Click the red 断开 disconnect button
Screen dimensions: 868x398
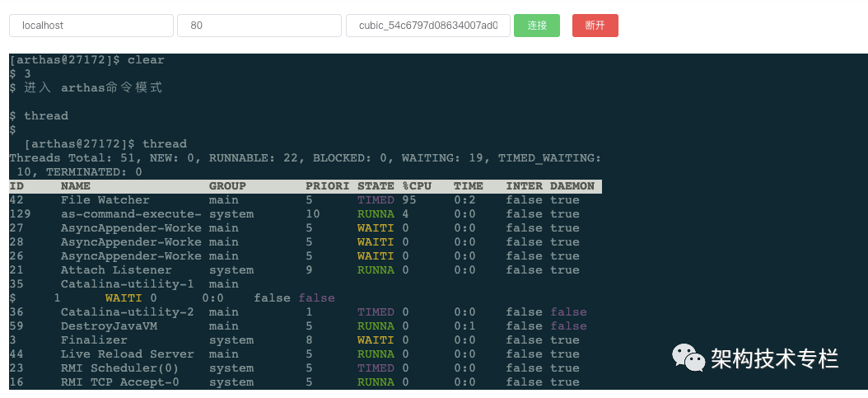595,26
